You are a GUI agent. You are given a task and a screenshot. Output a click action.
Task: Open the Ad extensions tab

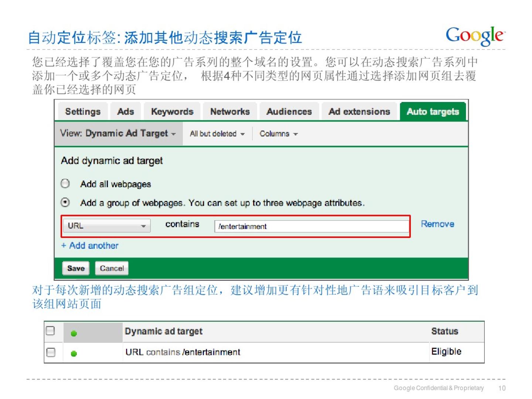coord(359,112)
